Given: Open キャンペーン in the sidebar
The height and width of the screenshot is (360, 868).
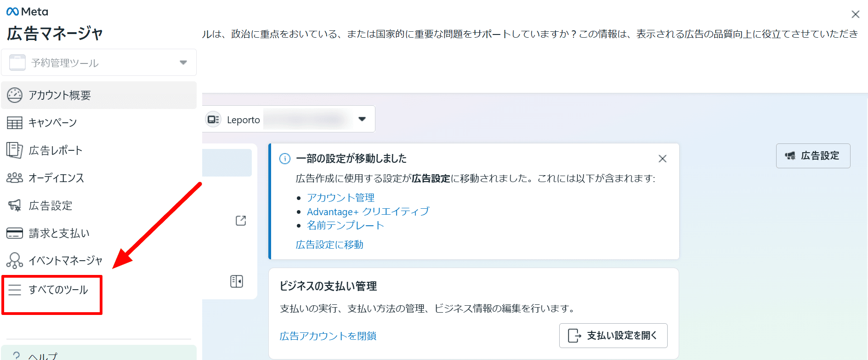Looking at the screenshot, I should click(x=99, y=123).
